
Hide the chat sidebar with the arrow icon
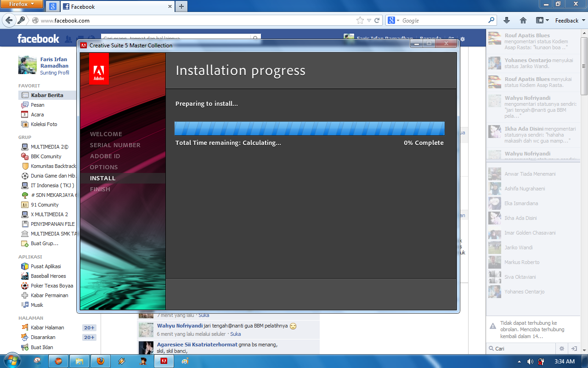574,349
